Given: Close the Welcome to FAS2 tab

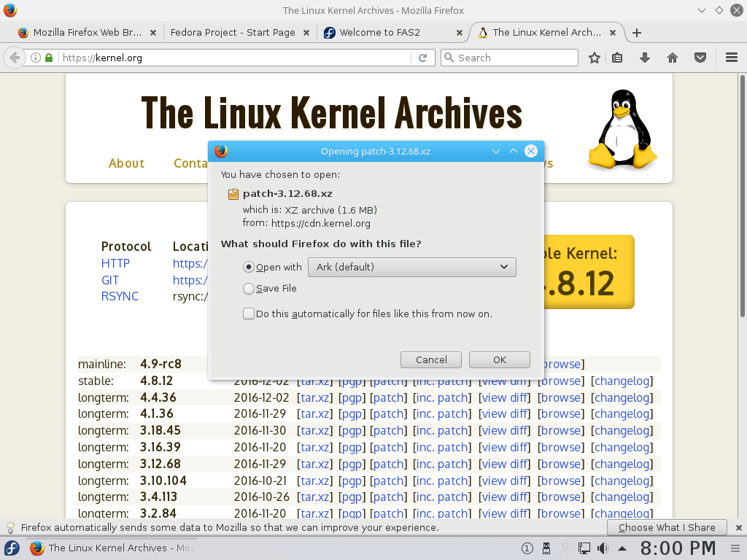Looking at the screenshot, I should point(460,32).
